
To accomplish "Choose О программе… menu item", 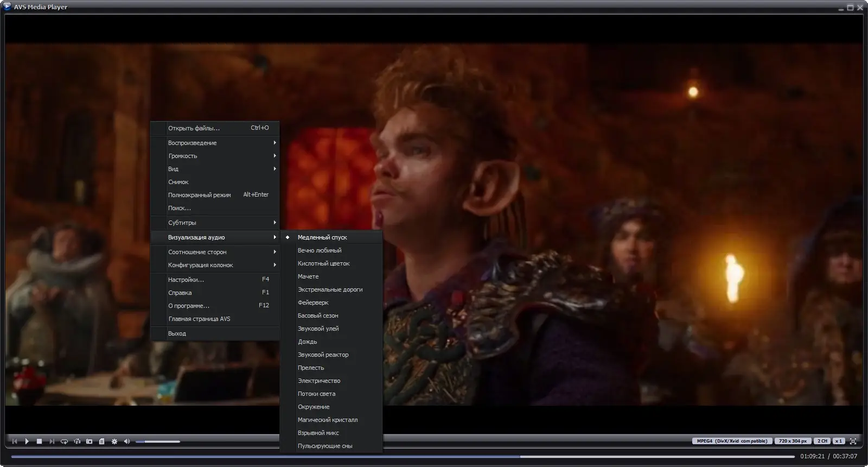I will pyautogui.click(x=215, y=306).
